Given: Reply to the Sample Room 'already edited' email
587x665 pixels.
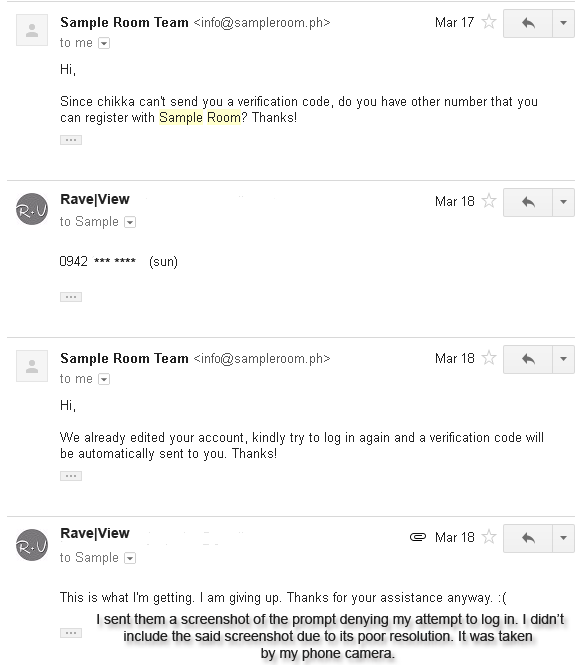Looking at the screenshot, I should point(528,359).
